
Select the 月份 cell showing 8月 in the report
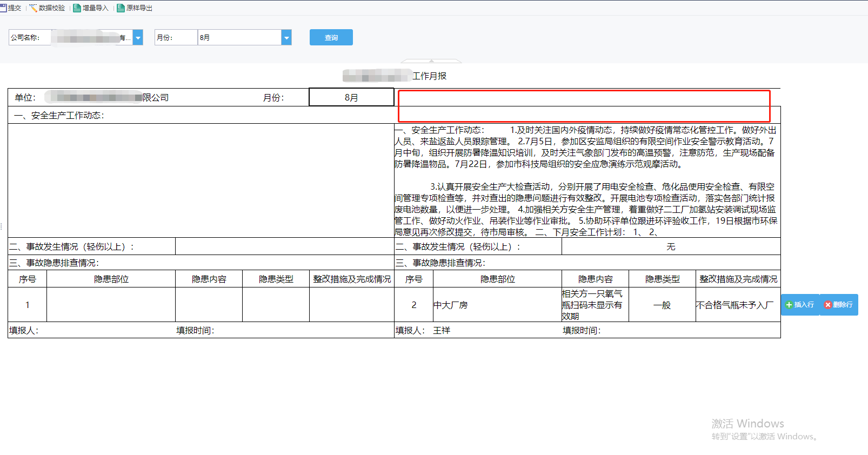351,97
